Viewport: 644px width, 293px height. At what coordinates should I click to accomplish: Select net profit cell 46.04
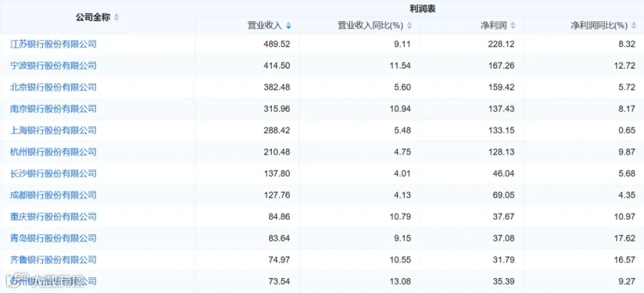503,173
